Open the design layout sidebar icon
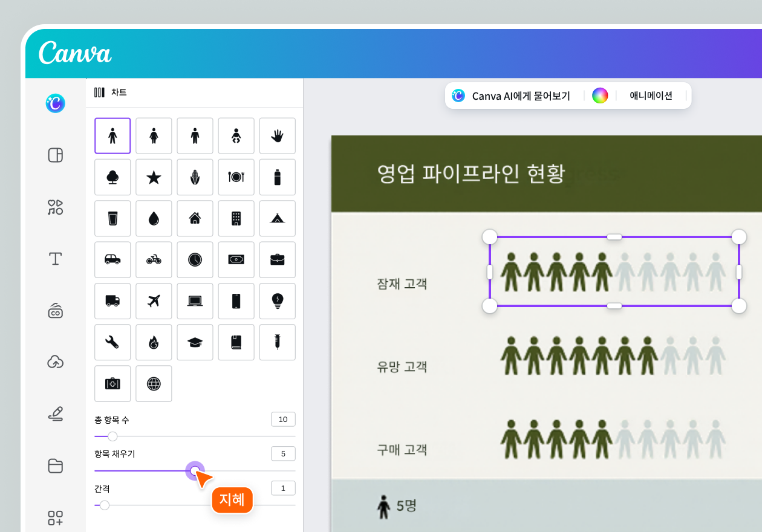 click(55, 155)
